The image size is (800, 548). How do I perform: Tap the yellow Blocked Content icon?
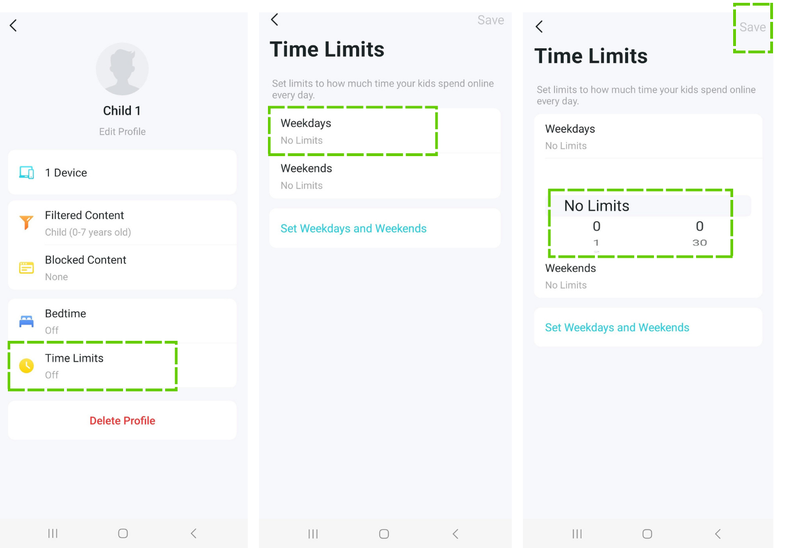tap(27, 268)
